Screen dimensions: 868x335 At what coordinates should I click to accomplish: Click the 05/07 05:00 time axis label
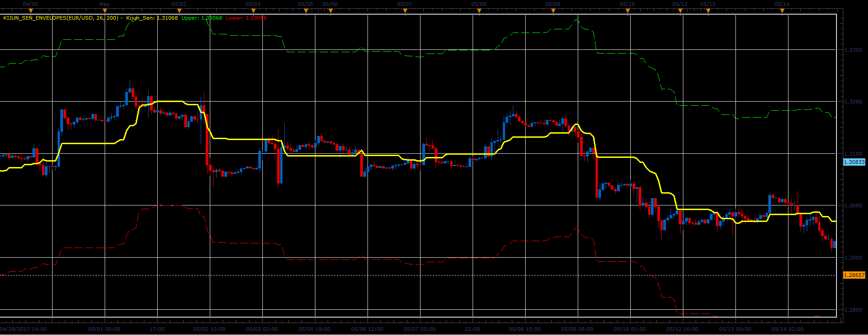420,329
